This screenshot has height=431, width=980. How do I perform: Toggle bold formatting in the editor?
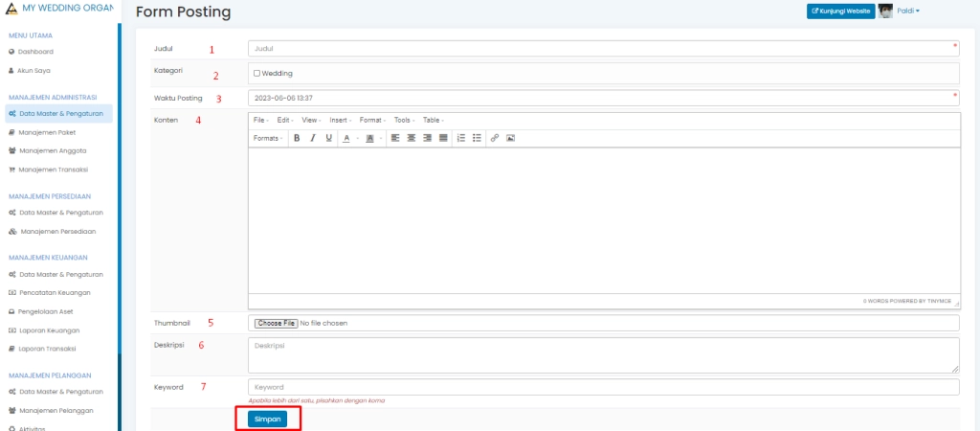coord(297,138)
